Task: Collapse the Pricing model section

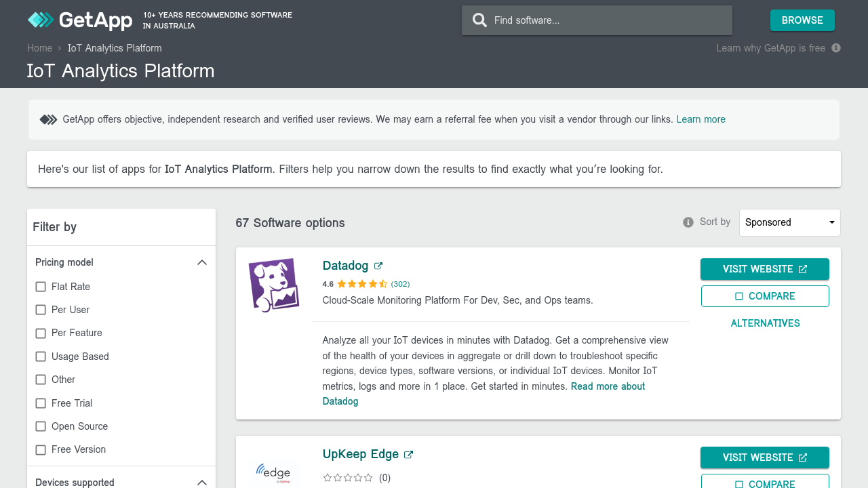Action: tap(202, 262)
